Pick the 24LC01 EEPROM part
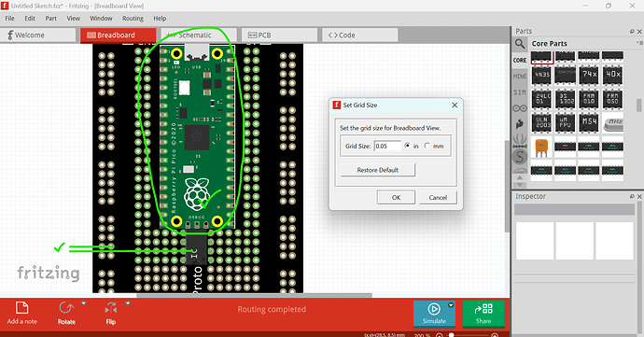 click(x=541, y=99)
